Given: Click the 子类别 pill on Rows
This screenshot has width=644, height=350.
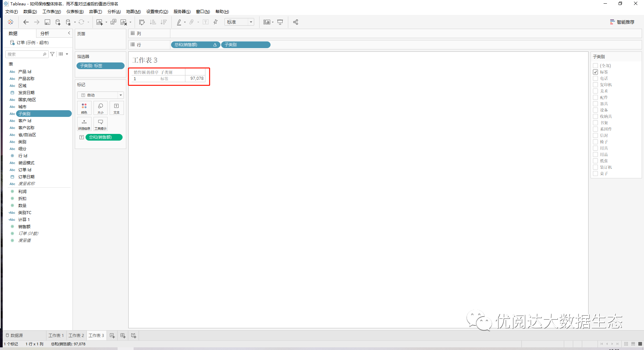Looking at the screenshot, I should pos(246,45).
